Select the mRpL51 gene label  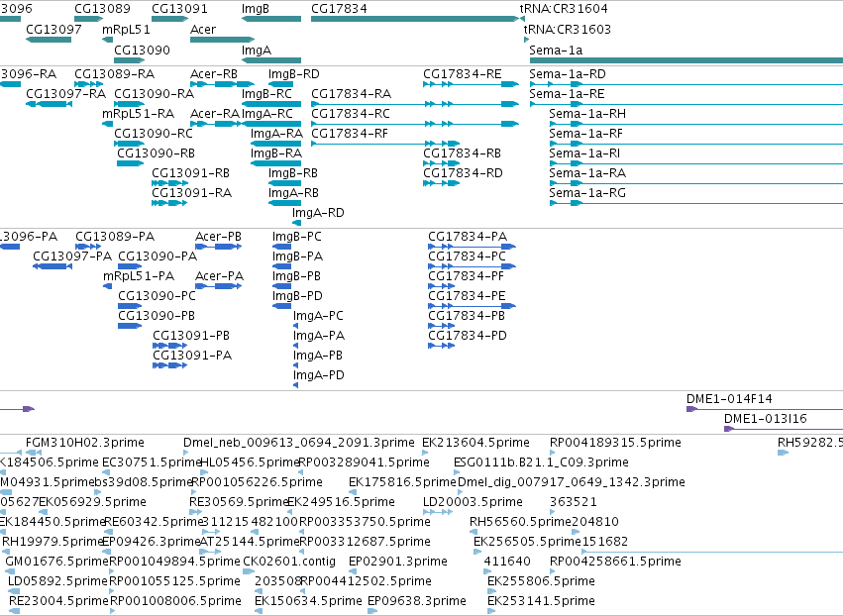(x=127, y=29)
